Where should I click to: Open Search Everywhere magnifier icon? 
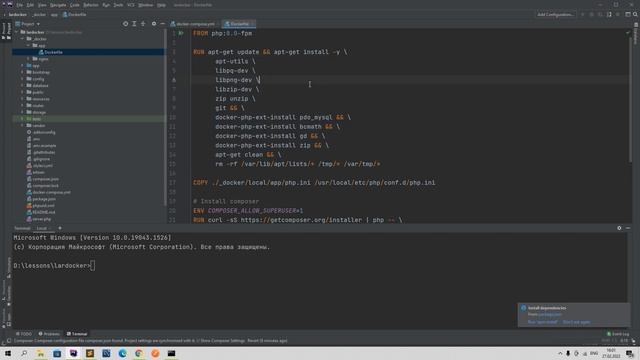[635, 14]
